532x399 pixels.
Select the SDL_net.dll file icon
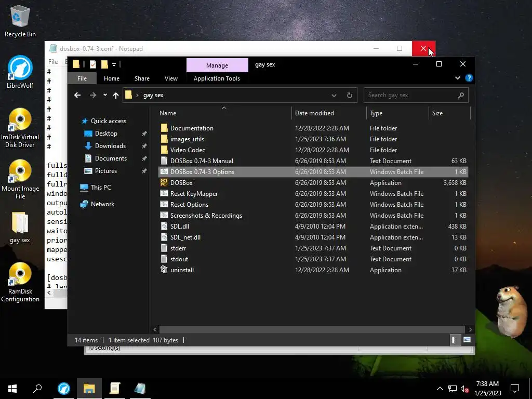click(x=164, y=237)
